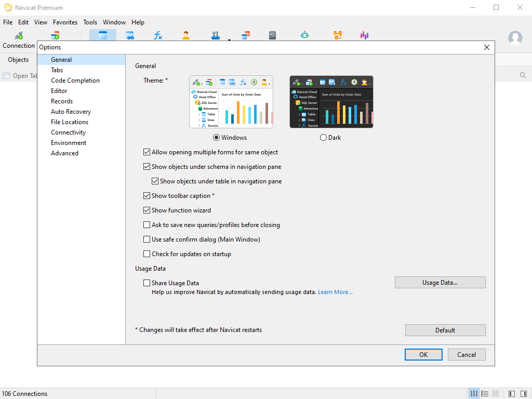Viewport: 532px width, 399px height.
Task: Click the Query toolbar icon
Action: (246, 35)
